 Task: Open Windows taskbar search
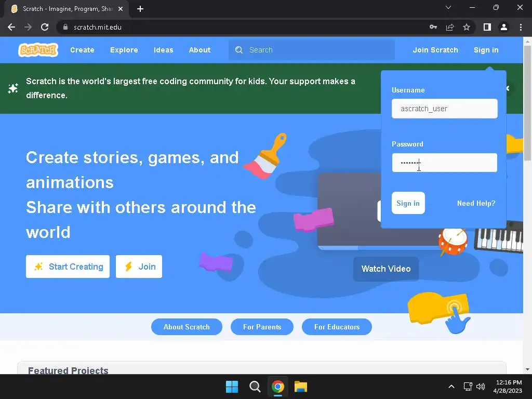[255, 387]
